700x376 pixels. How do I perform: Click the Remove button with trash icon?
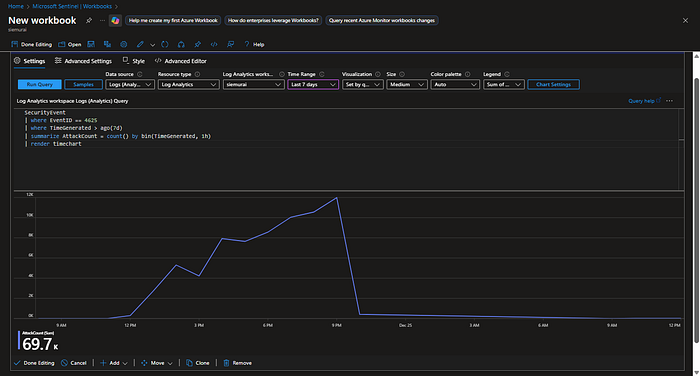click(237, 363)
